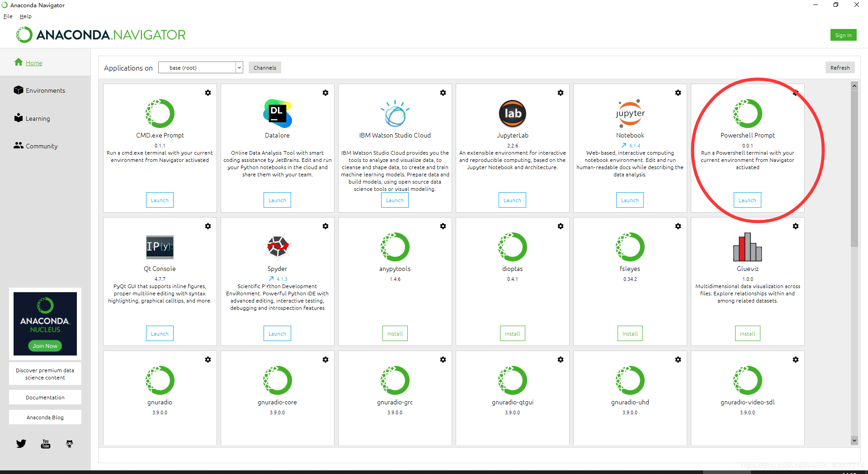Open settings gear on Notebook card
868x474 pixels.
pyautogui.click(x=678, y=93)
